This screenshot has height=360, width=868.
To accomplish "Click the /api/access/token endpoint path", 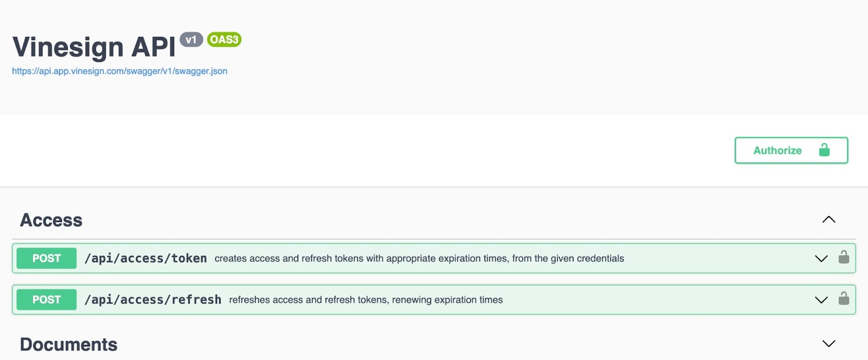I will pos(145,258).
